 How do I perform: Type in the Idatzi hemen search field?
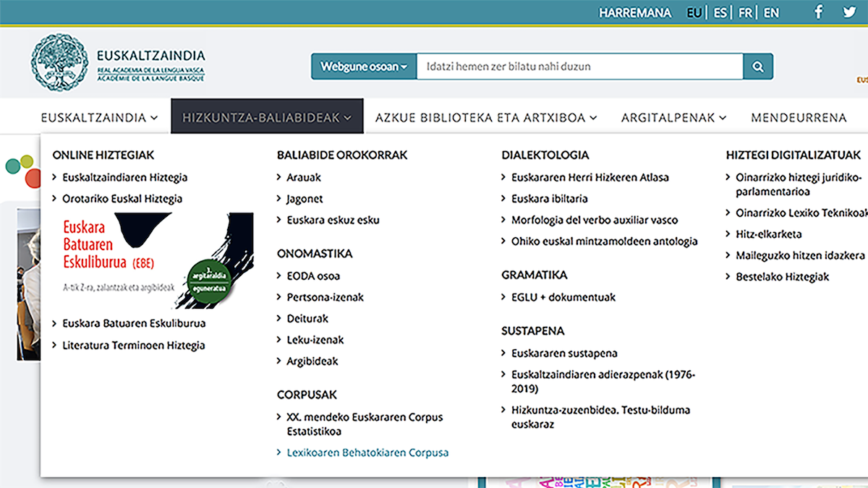click(579, 67)
